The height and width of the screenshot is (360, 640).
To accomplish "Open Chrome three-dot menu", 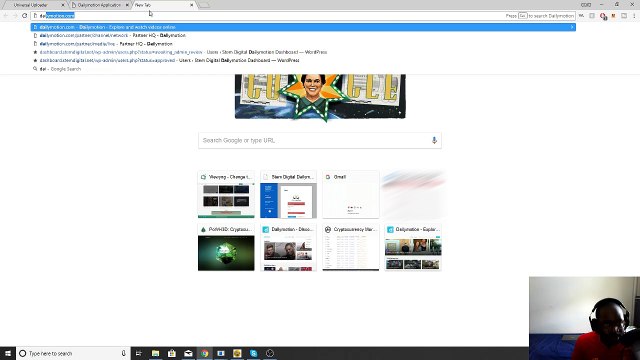I will [x=634, y=16].
